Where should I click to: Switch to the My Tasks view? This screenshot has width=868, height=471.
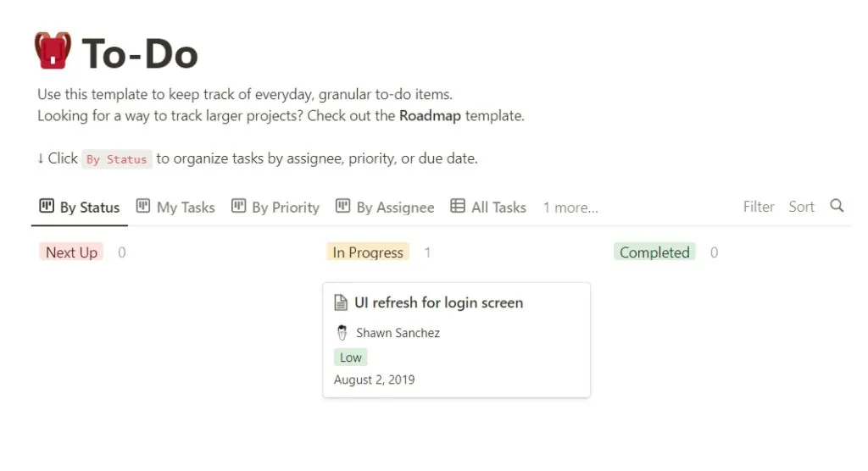click(x=186, y=208)
